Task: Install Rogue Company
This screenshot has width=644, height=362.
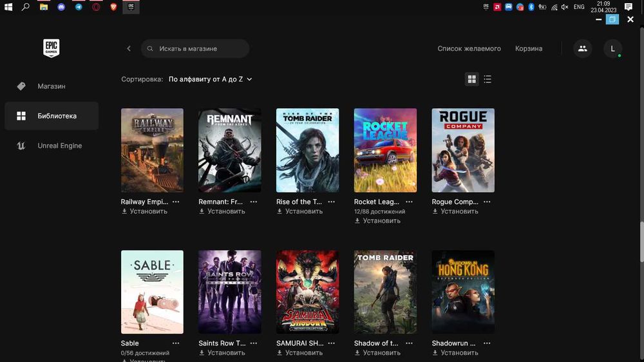Action: 455,211
